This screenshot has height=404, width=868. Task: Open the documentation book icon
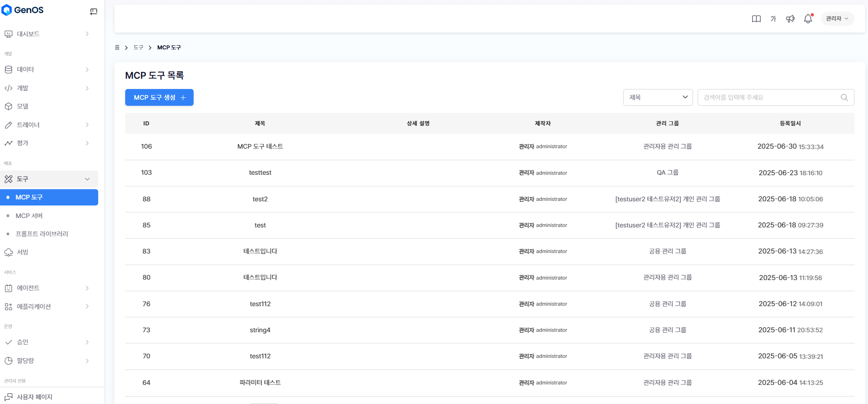tap(756, 19)
